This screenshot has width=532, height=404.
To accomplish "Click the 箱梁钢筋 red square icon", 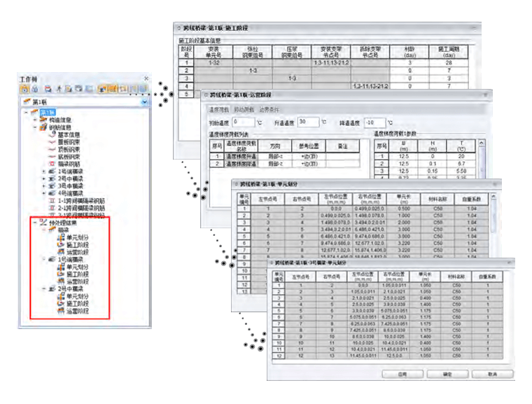I will (52, 164).
